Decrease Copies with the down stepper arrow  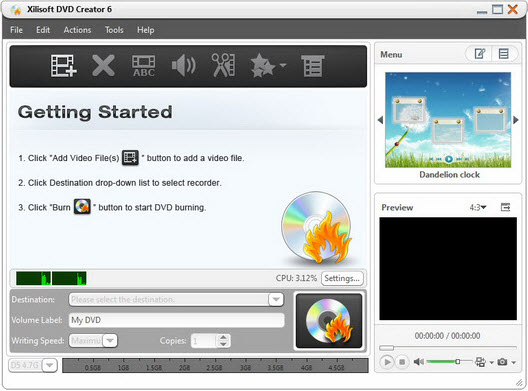click(223, 344)
